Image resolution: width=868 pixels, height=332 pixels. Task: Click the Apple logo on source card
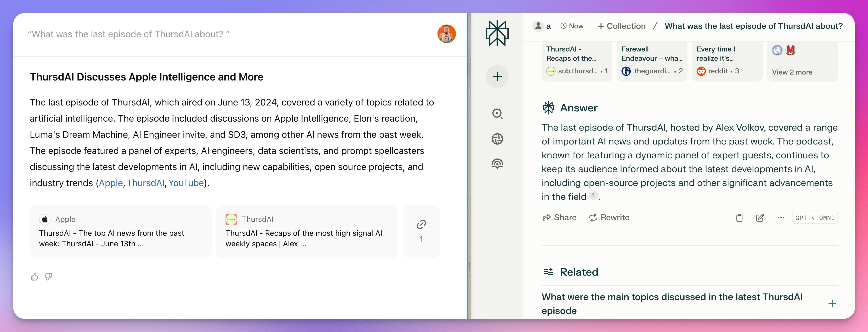pos(45,219)
